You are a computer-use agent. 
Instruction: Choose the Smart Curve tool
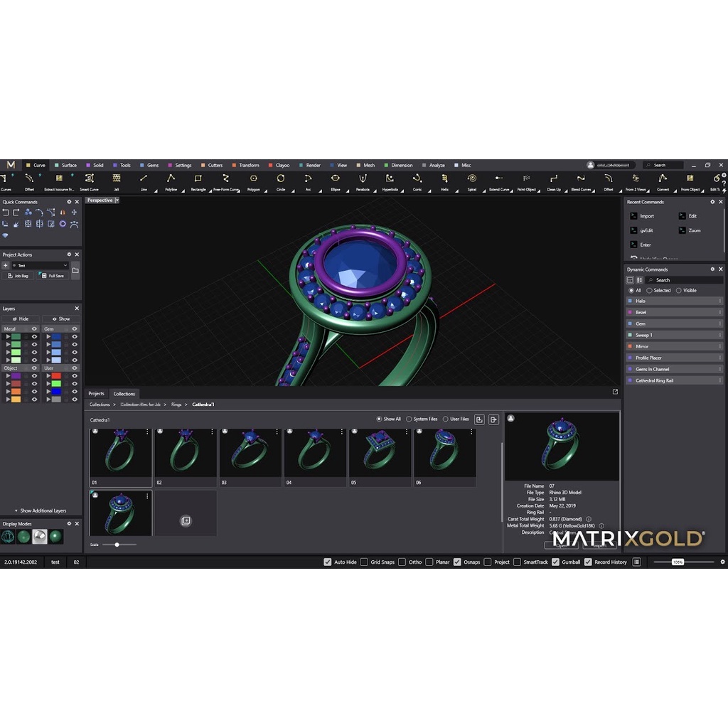point(89,181)
